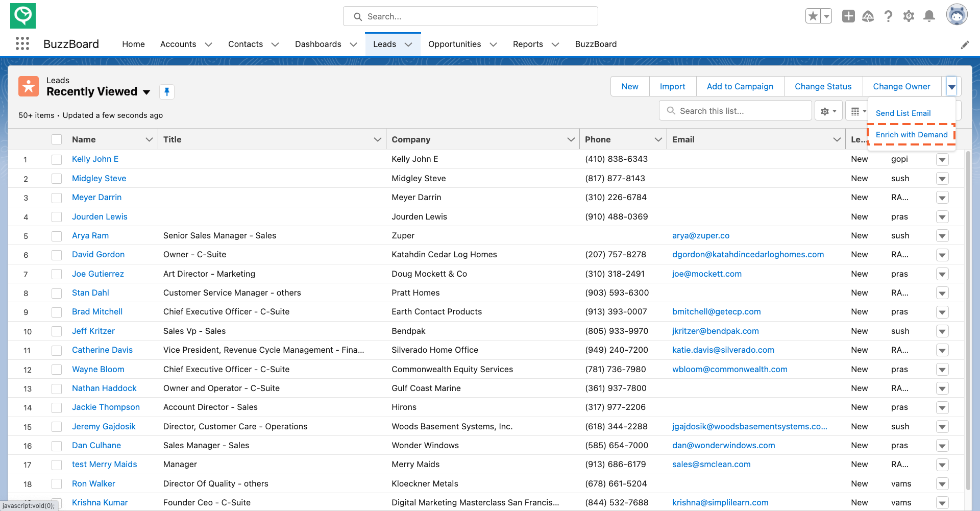The image size is (980, 511).
Task: Click the Change Owner button
Action: point(901,86)
